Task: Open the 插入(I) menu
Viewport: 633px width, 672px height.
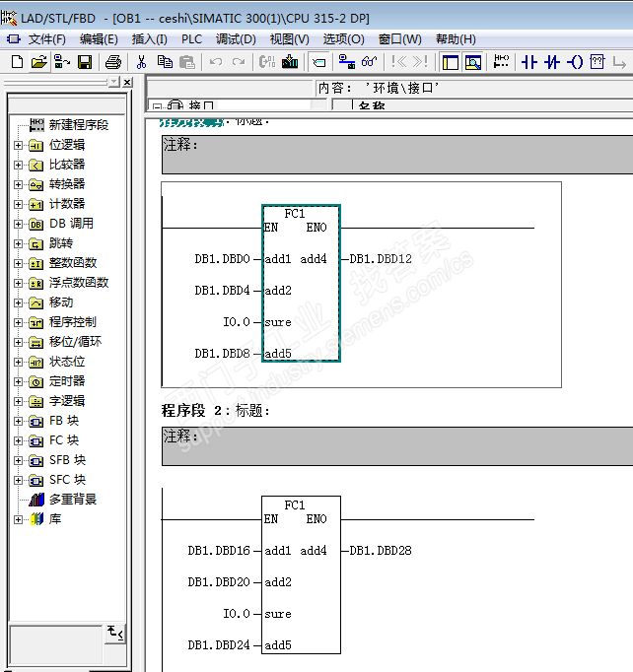Action: click(x=149, y=39)
